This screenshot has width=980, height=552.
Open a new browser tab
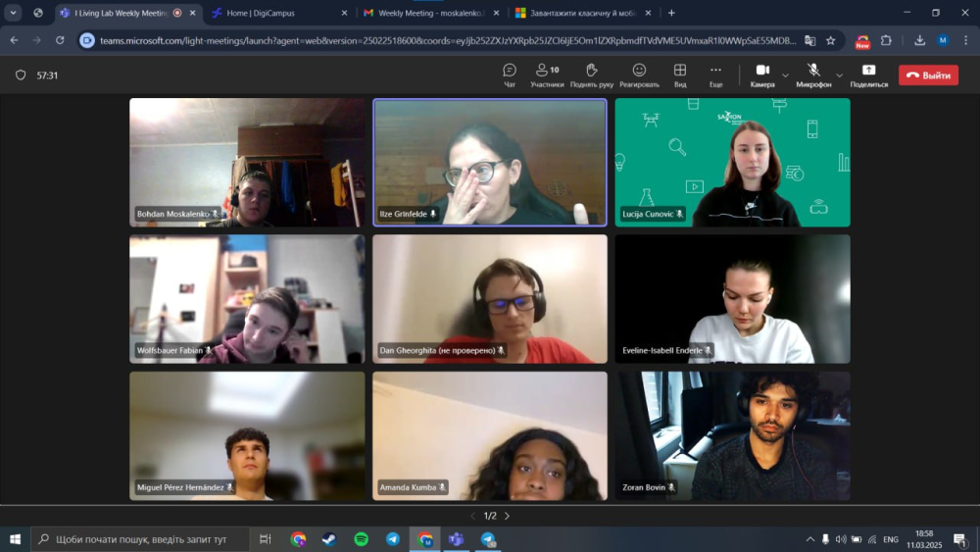671,13
